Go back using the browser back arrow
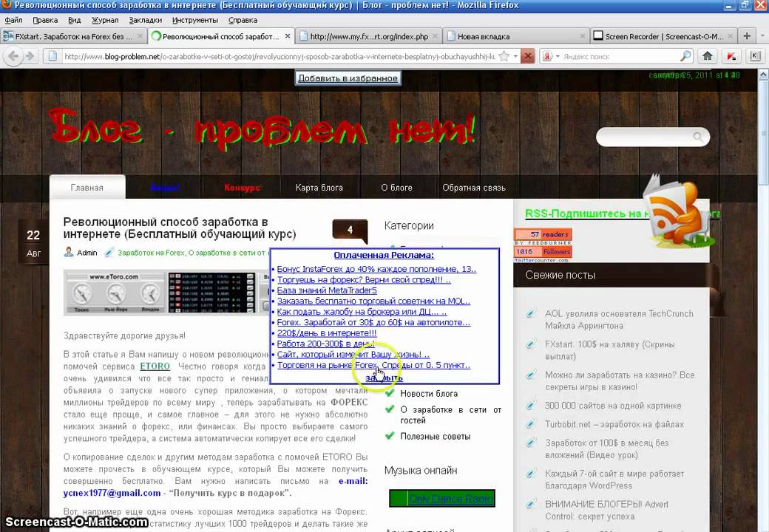The image size is (769, 532). coord(14,56)
